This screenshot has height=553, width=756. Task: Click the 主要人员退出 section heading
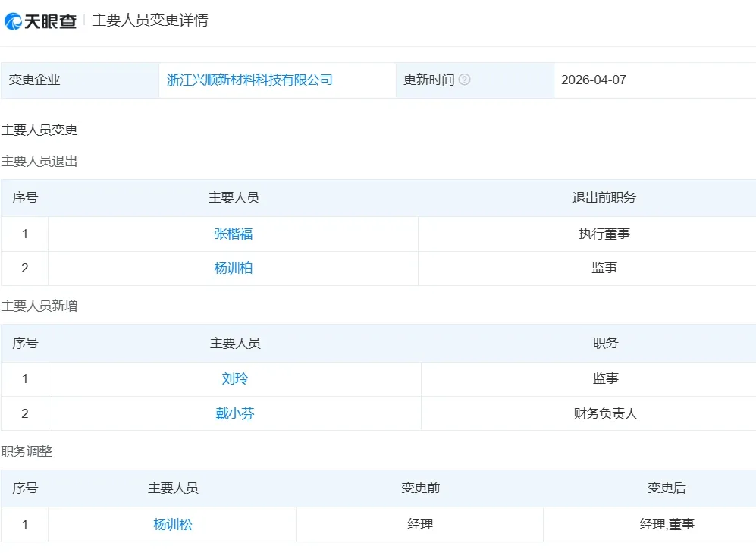tap(39, 161)
